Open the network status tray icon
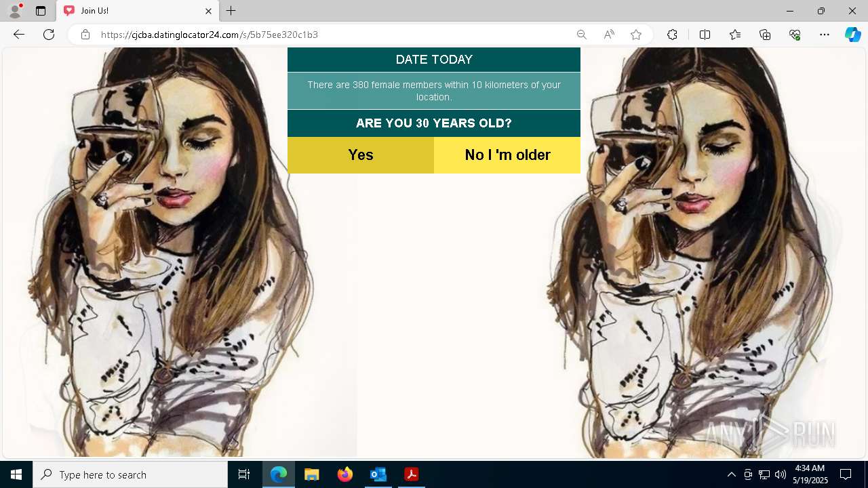The width and height of the screenshot is (868, 488). (x=764, y=474)
